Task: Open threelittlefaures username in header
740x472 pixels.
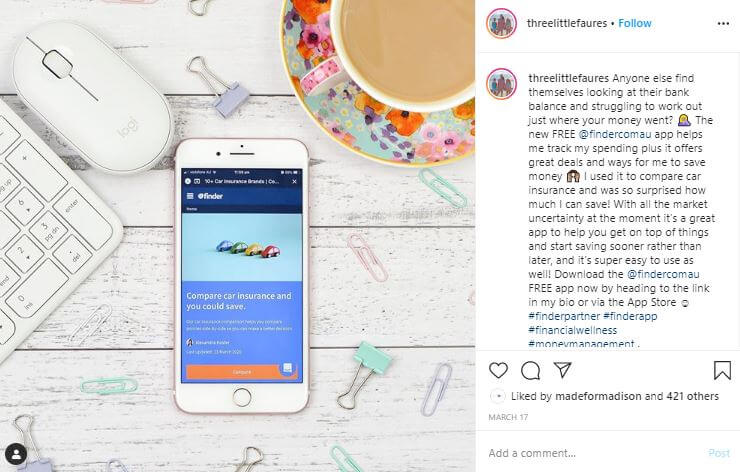Action: click(x=567, y=23)
